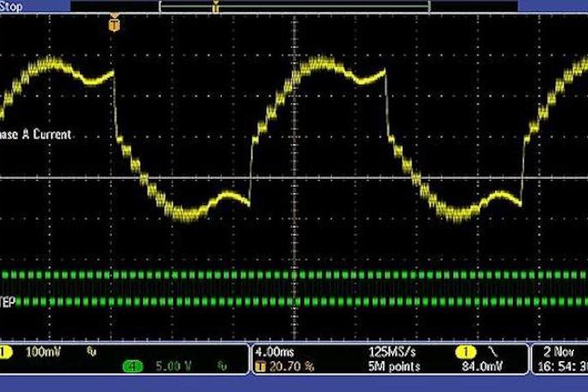Click the channel 1 100mV scale readout
Screen dimensions: 588x392
tap(42, 352)
